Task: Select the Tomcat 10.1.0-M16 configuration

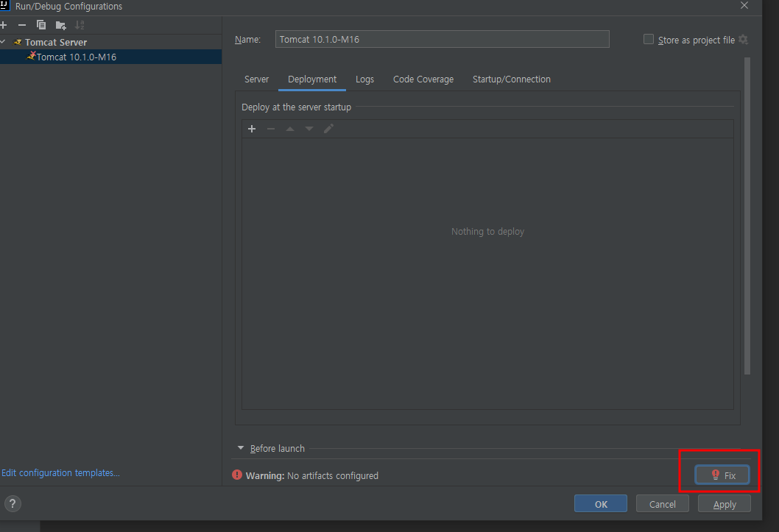Action: [x=110, y=57]
